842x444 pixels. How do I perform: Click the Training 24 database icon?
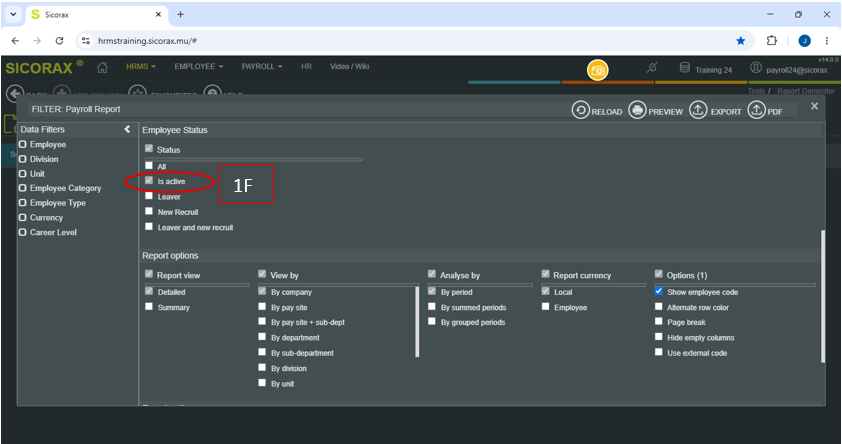[685, 68]
